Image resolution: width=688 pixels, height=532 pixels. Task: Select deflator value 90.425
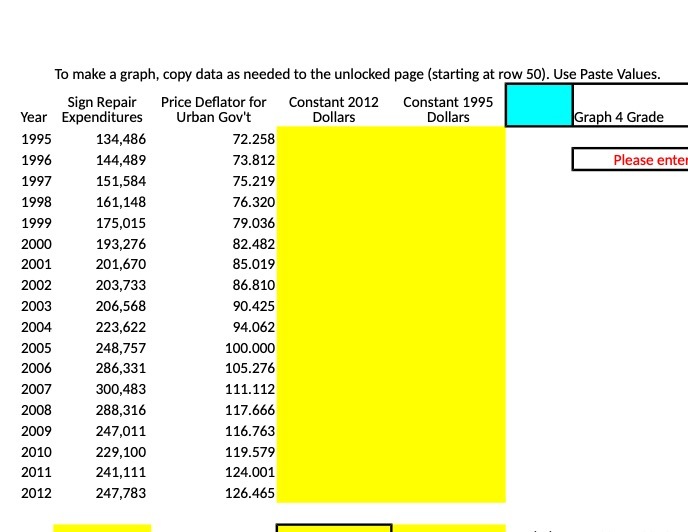point(254,306)
